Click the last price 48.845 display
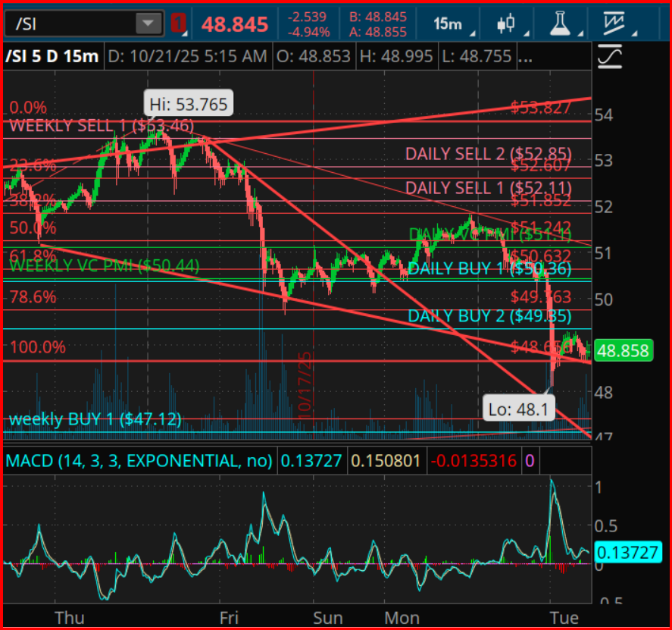 coord(234,24)
